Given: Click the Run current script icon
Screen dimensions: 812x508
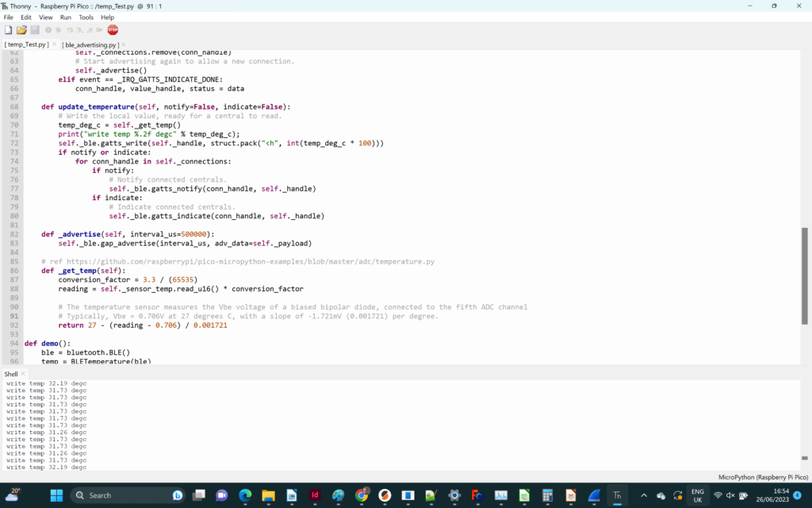Looking at the screenshot, I should (49, 30).
